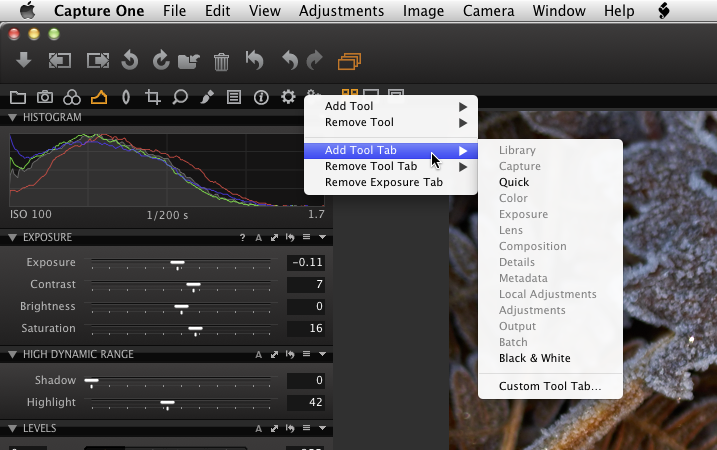
Task: Click the Saturation value field 16
Action: point(306,328)
